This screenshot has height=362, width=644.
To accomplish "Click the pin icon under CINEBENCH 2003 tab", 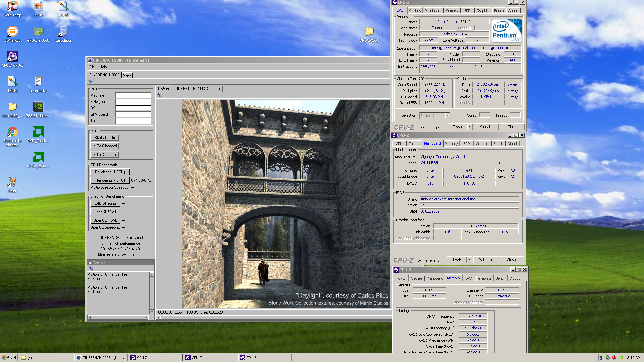I will 91,82.
